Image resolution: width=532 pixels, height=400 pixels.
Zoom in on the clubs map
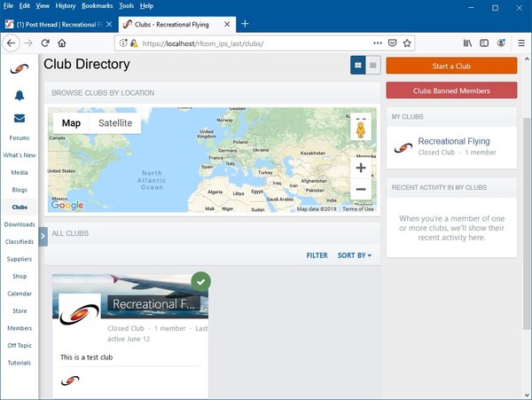[x=361, y=168]
